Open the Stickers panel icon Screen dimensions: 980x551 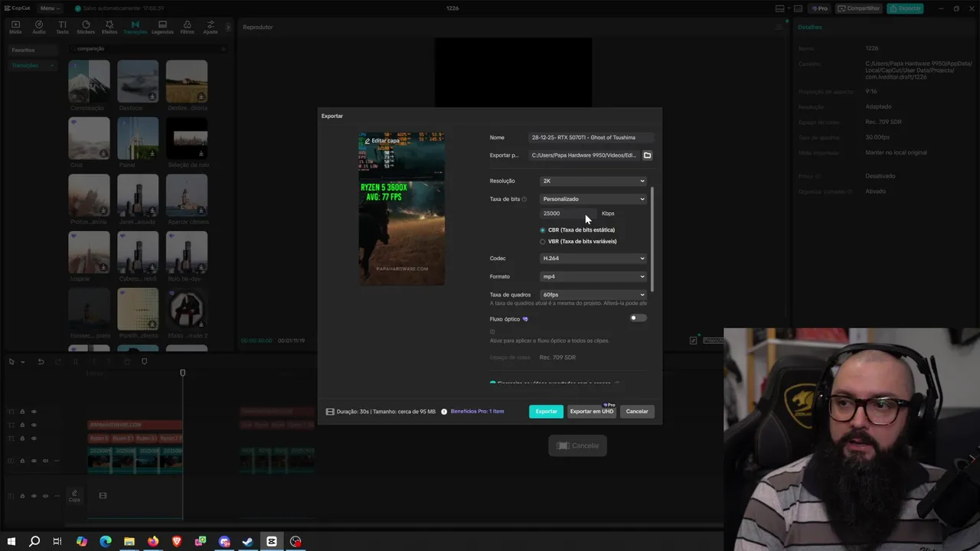pos(86,28)
